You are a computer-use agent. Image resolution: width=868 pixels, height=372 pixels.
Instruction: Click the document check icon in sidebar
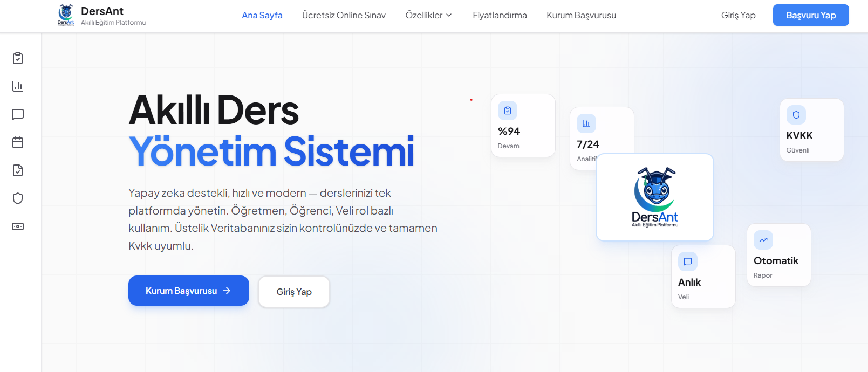pyautogui.click(x=18, y=170)
